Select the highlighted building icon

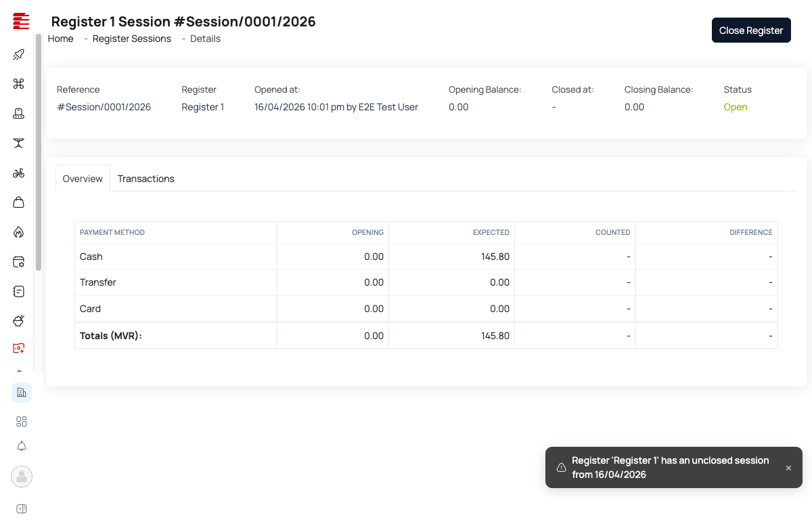[22, 393]
